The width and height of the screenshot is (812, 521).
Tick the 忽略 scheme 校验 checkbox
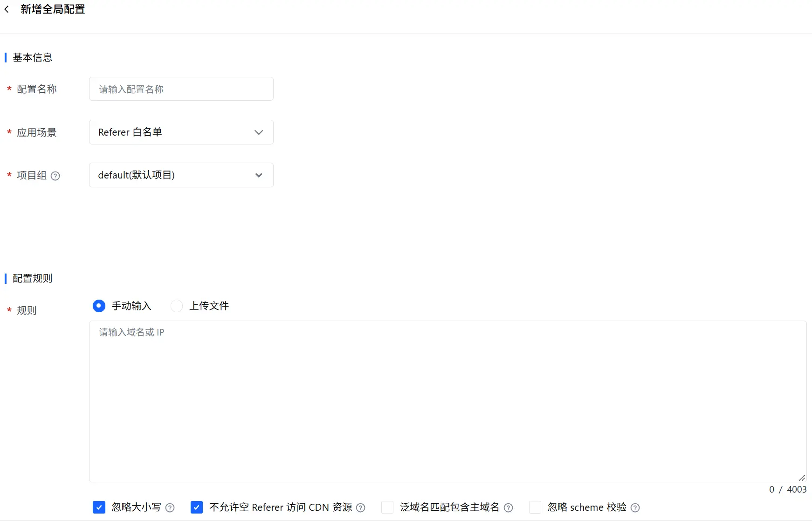[535, 507]
